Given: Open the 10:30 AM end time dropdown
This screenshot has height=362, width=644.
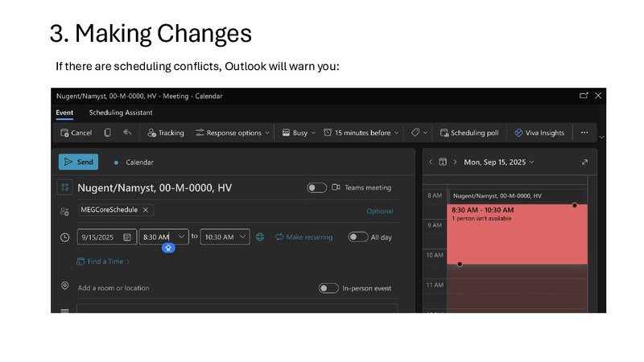Looking at the screenshot, I should (243, 237).
